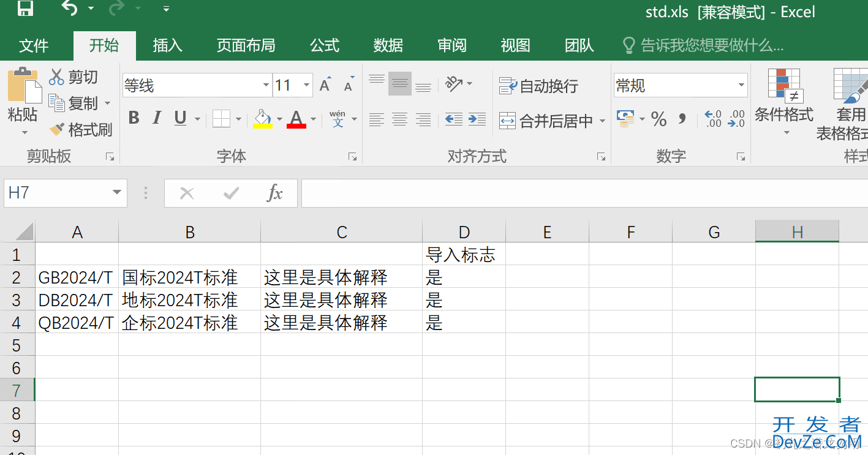Toggle italic formatting
Viewport: 868px width, 455px height.
157,118
